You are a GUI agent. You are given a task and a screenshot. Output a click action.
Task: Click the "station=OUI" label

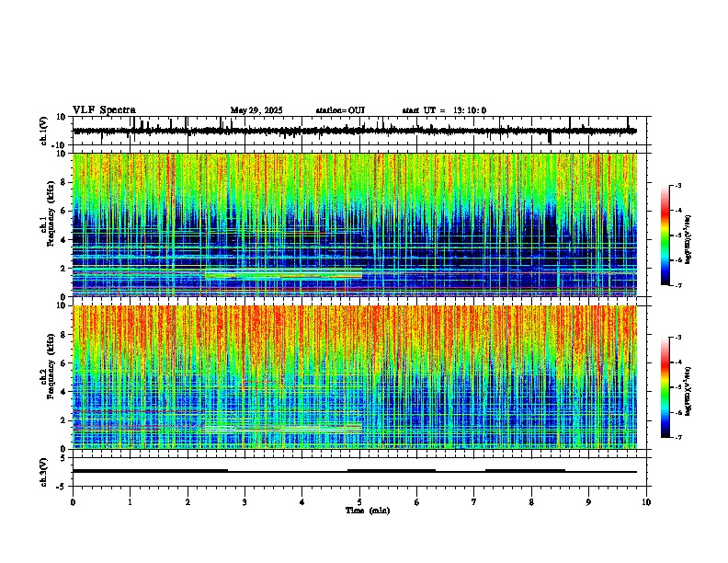click(x=340, y=110)
